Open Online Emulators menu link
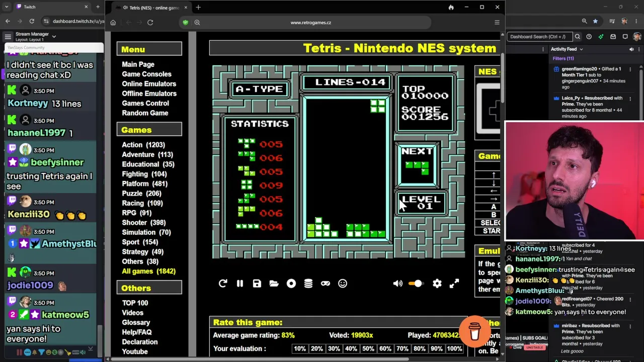This screenshot has height=362, width=644. tap(149, 84)
